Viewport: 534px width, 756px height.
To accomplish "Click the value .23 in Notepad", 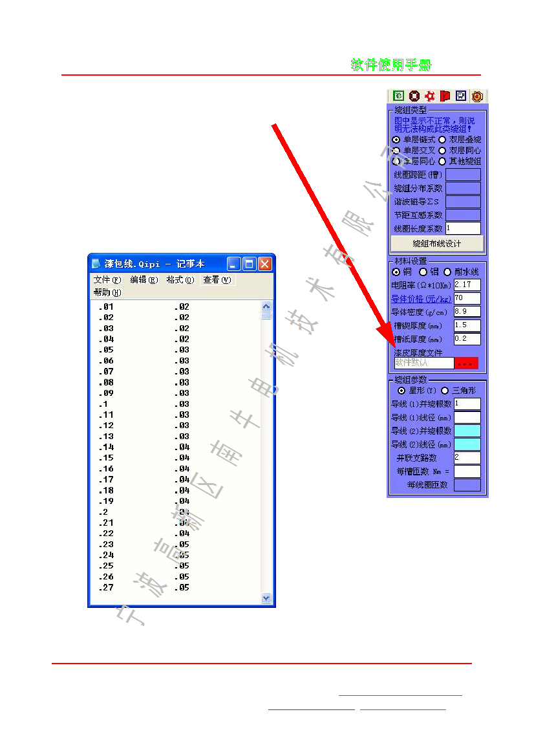I will 106,545.
